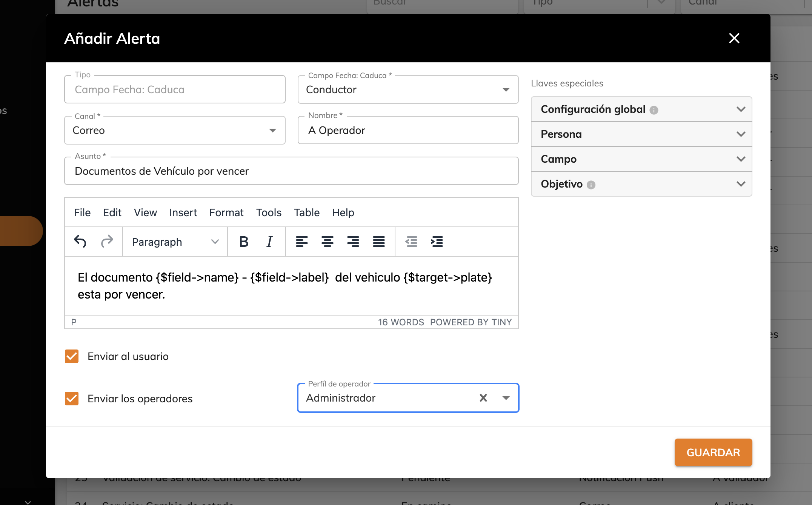The height and width of the screenshot is (505, 812).
Task: Undo the last editor change
Action: tap(80, 242)
